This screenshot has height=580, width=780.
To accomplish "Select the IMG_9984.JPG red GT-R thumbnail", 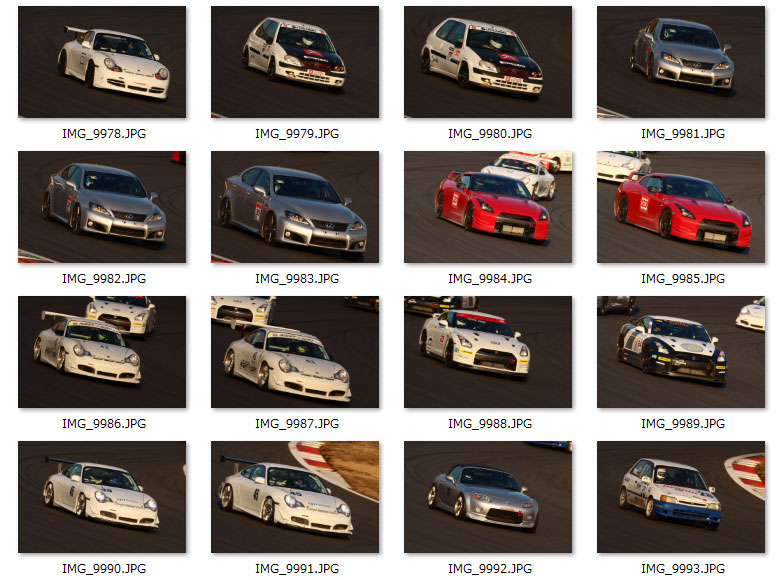I will (488, 207).
